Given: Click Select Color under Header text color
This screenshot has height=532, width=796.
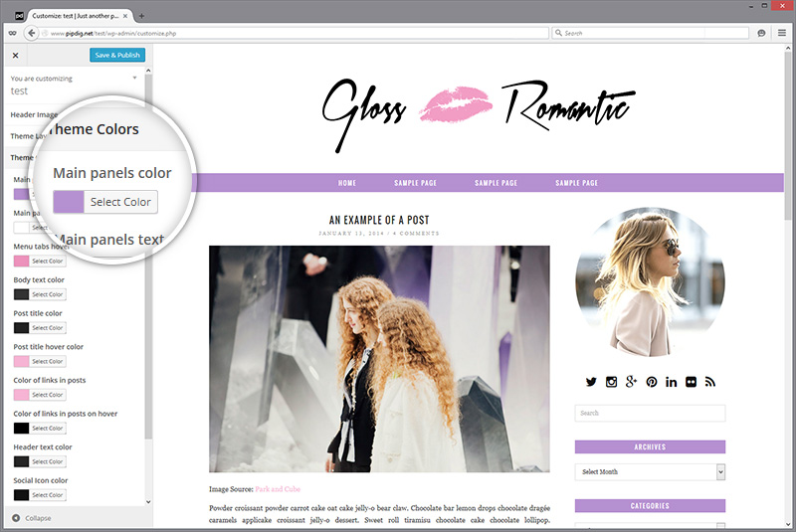Looking at the screenshot, I should [48, 462].
